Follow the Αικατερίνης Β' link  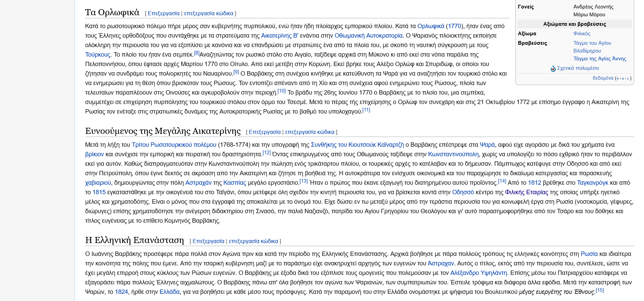coord(279,36)
